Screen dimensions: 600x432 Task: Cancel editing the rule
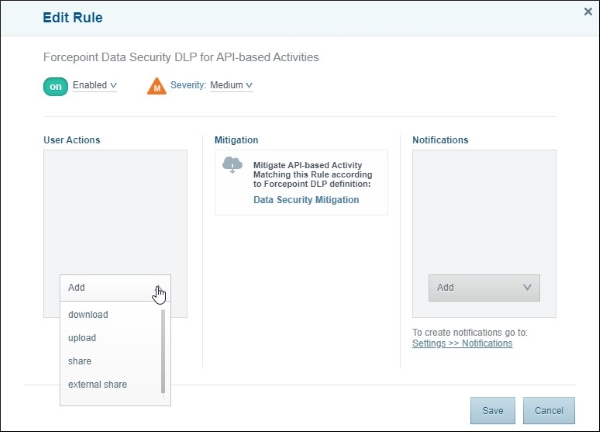549,410
